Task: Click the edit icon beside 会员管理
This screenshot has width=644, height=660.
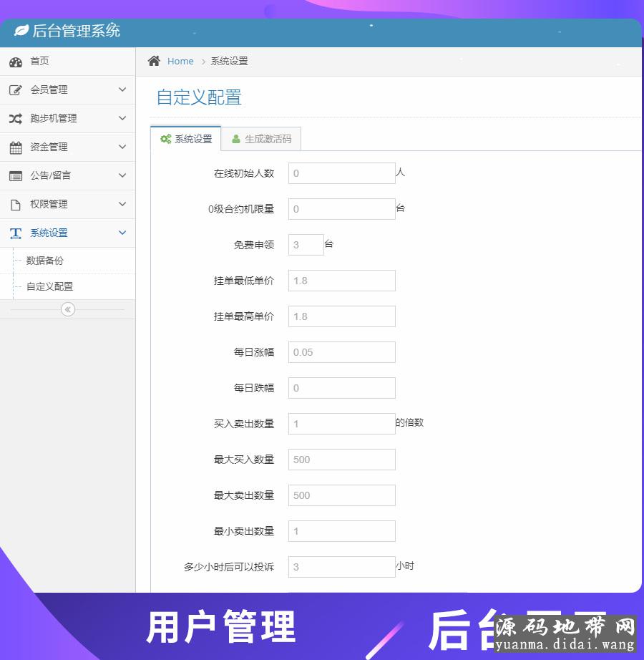Action: [x=16, y=90]
